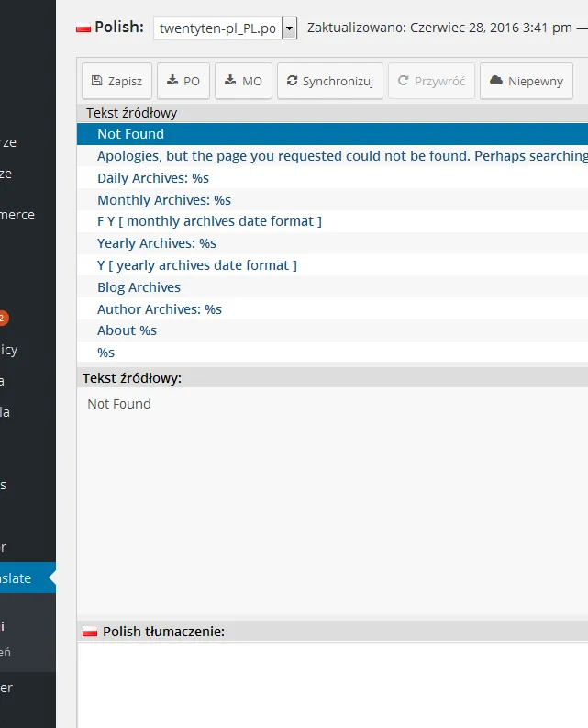The width and height of the screenshot is (588, 728).
Task: Select the "Daily Archives: %s" row
Action: 153,178
